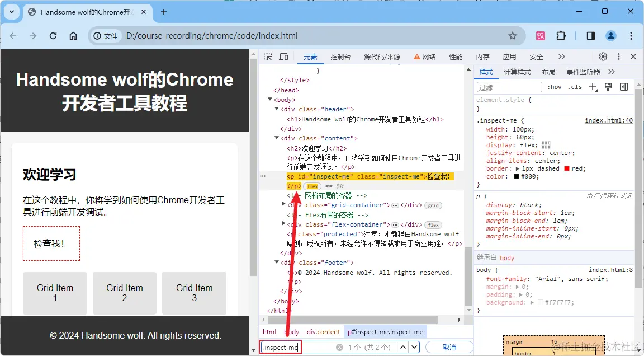Screen dimensions: 644x356
Task: Open DevTools settings gear
Action: pyautogui.click(x=603, y=57)
